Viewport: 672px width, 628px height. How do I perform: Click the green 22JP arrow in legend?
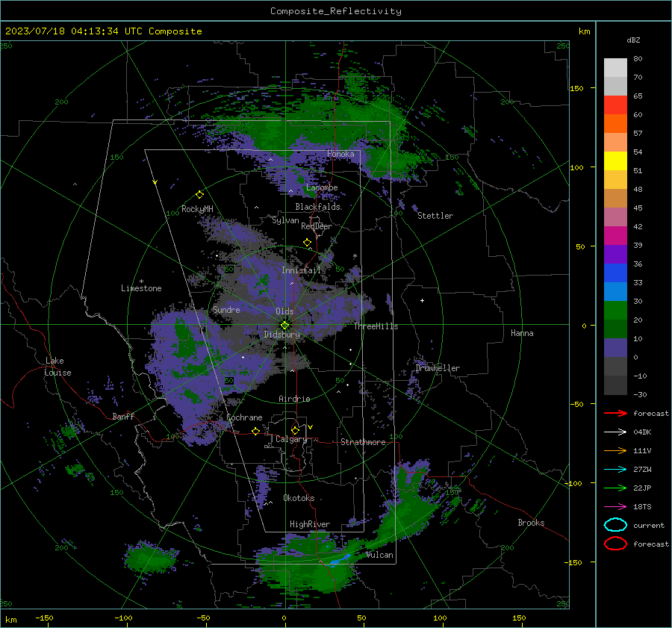tap(615, 488)
